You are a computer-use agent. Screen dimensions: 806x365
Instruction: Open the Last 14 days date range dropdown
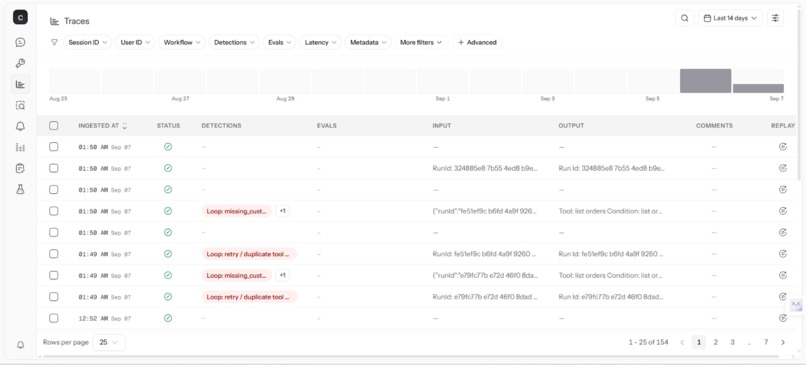point(730,18)
